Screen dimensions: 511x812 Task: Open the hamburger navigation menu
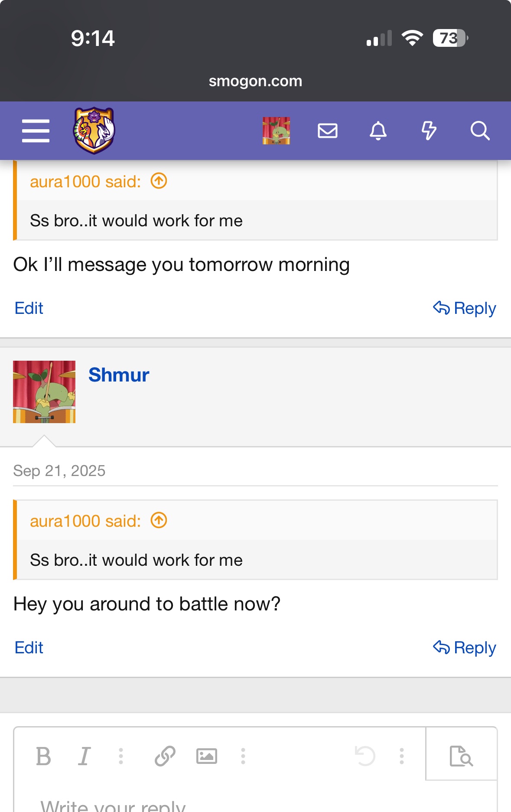tap(36, 131)
